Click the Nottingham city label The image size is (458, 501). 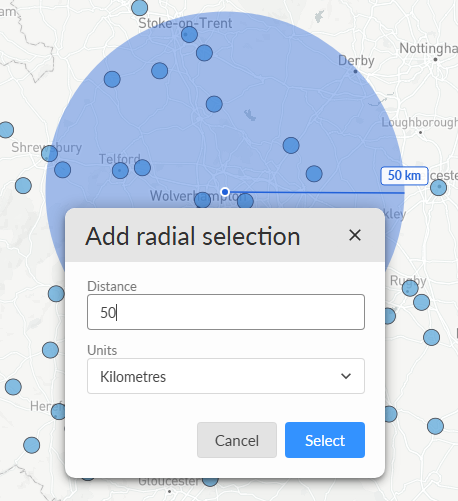tap(429, 49)
